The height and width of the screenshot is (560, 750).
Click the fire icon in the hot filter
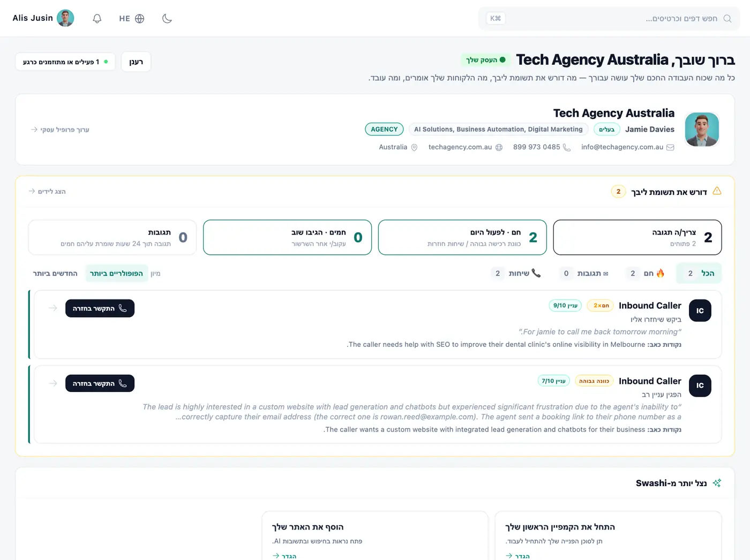pos(661,273)
